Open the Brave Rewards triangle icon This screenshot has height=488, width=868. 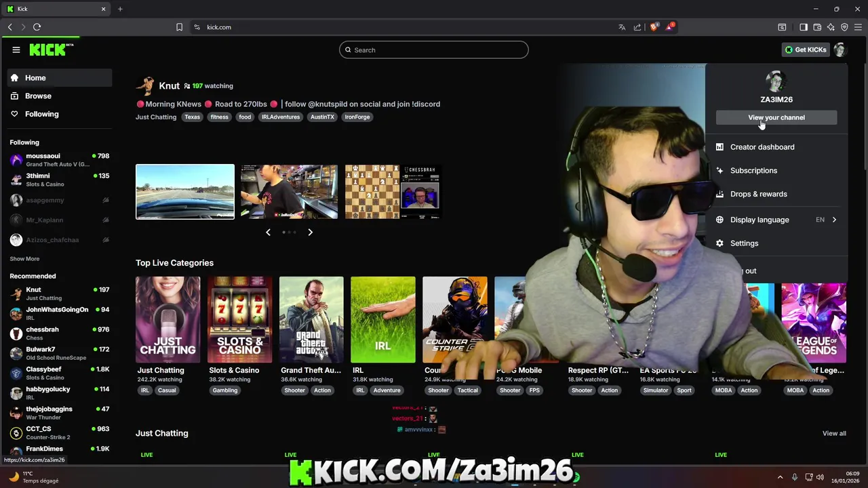(x=670, y=27)
